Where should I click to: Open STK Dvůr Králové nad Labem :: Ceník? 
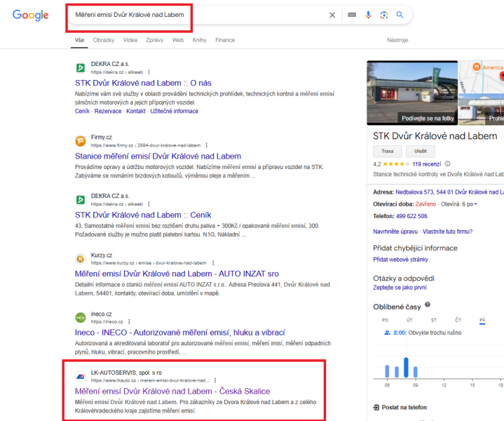click(x=143, y=215)
